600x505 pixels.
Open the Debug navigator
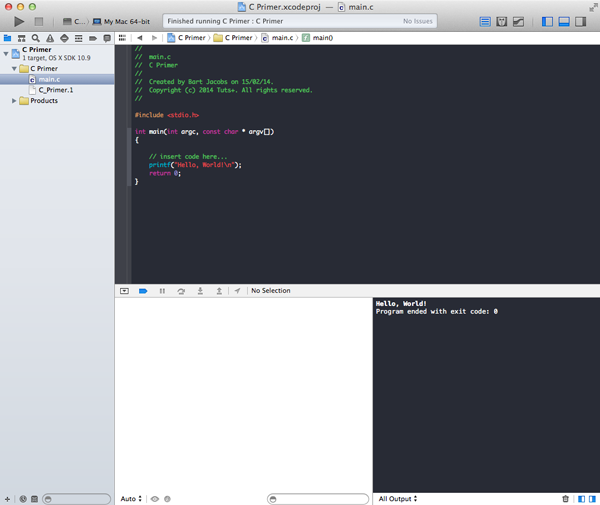pos(78,38)
